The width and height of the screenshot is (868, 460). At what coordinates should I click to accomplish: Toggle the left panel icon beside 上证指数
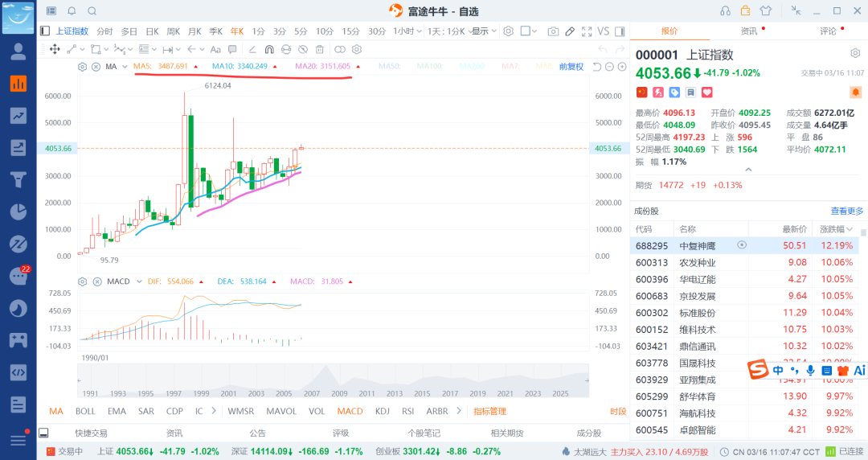pyautogui.click(x=45, y=31)
